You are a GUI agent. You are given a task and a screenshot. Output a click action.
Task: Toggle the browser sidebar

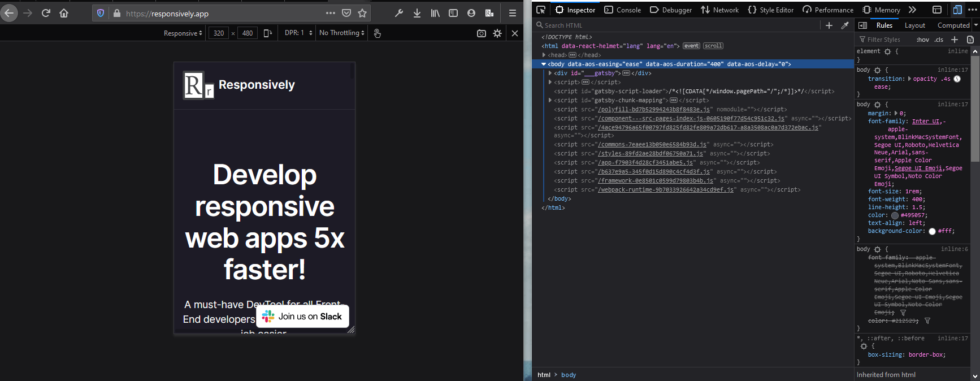(453, 13)
